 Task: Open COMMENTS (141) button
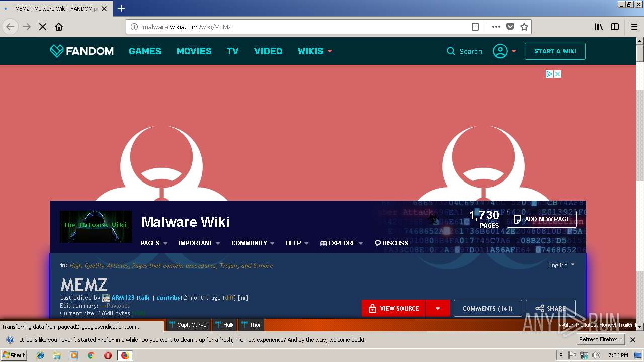pos(488,308)
